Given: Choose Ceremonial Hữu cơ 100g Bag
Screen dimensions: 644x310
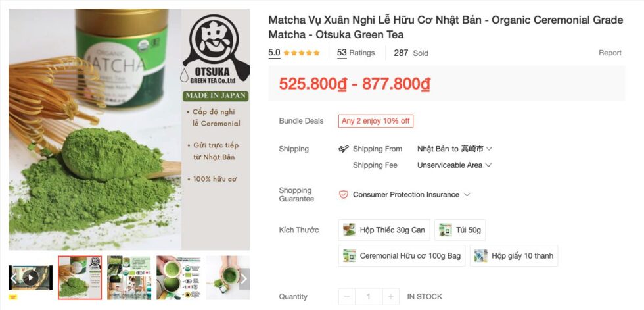Looking at the screenshot, I should click(x=402, y=256).
